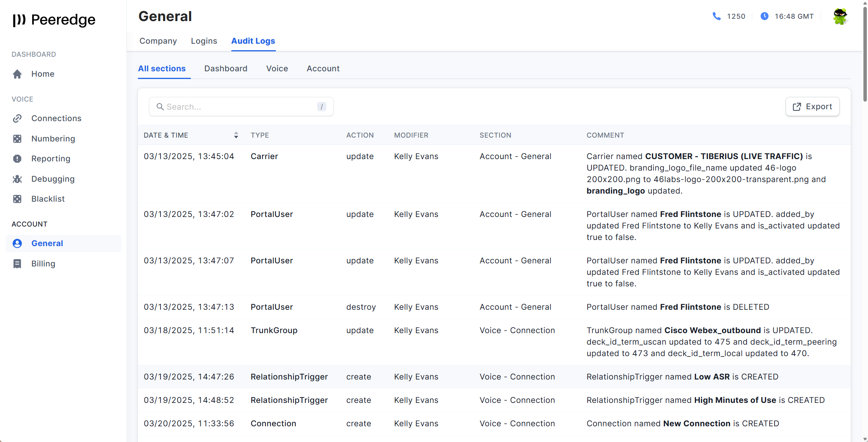The image size is (868, 442).
Task: Export the audit logs
Action: 812,107
